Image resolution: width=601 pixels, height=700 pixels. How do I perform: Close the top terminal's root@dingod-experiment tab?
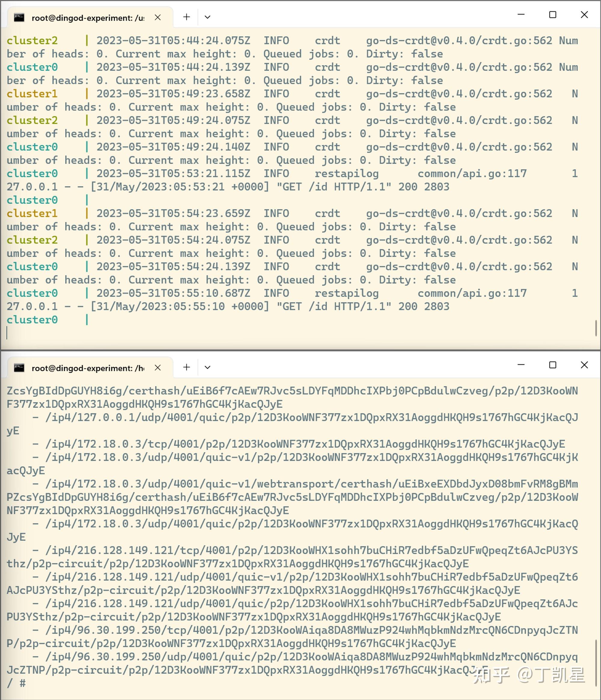point(157,17)
